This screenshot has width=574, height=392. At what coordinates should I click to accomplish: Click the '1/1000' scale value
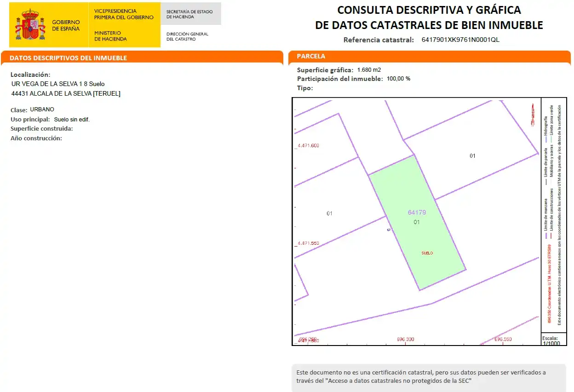point(551,343)
